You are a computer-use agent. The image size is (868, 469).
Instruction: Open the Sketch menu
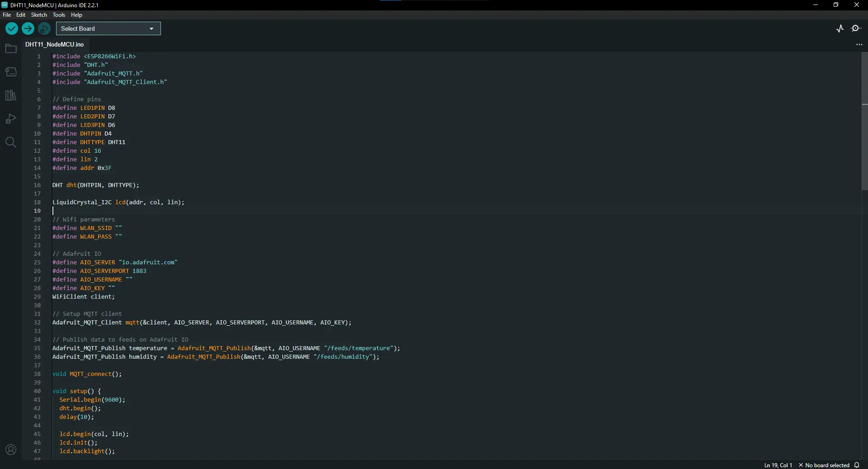[39, 15]
